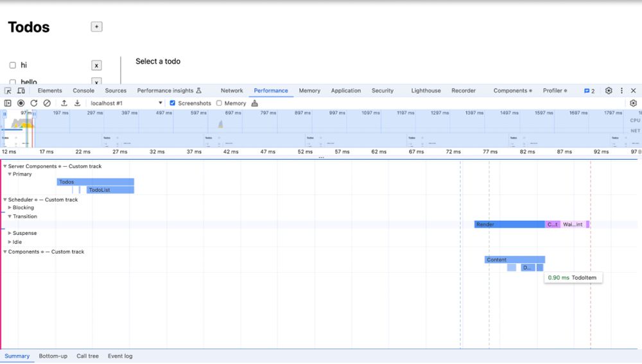Collapse the Transition track

[10, 216]
